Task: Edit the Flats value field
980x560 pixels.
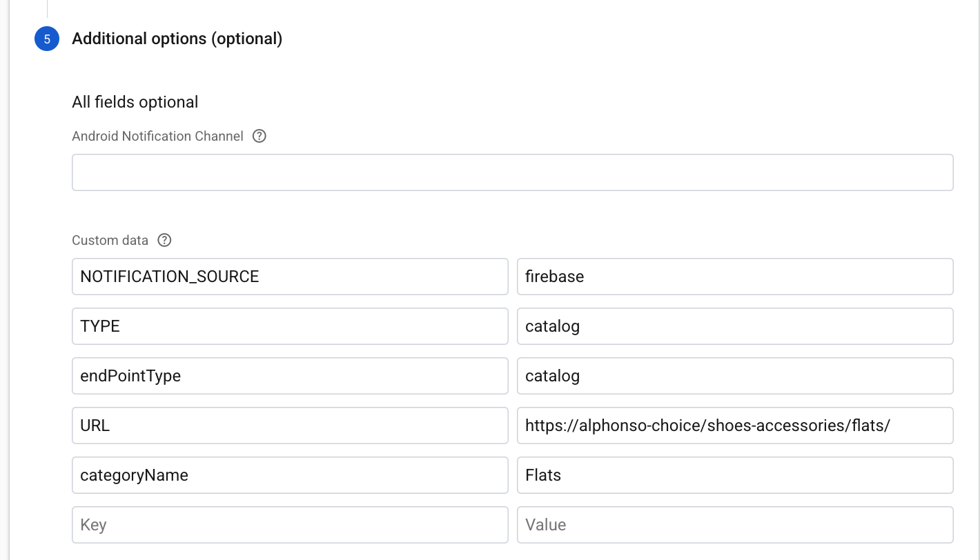Action: (x=734, y=475)
